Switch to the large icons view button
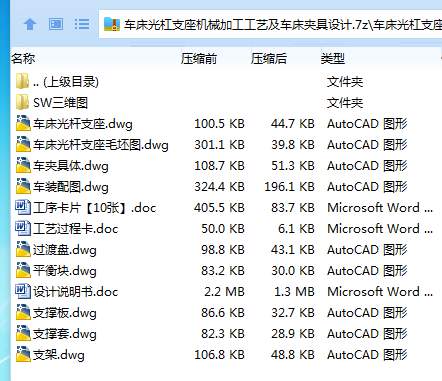The image size is (442, 381). coord(56,24)
